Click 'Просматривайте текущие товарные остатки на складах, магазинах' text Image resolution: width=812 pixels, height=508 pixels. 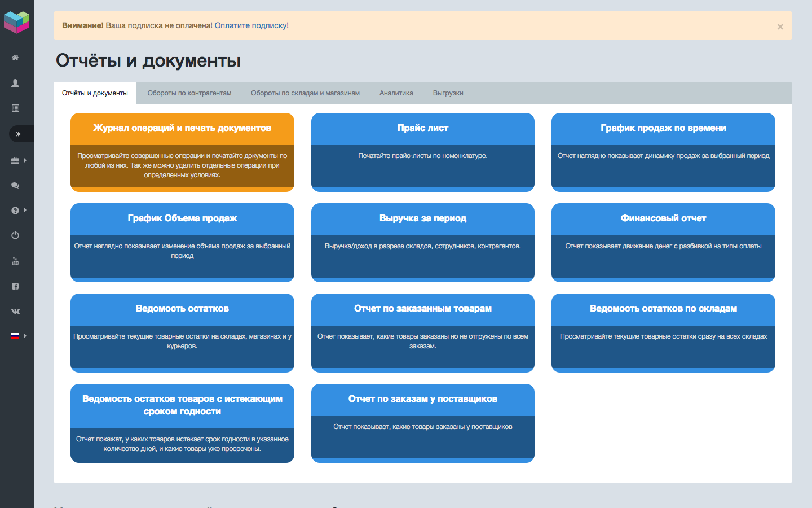pos(182,341)
